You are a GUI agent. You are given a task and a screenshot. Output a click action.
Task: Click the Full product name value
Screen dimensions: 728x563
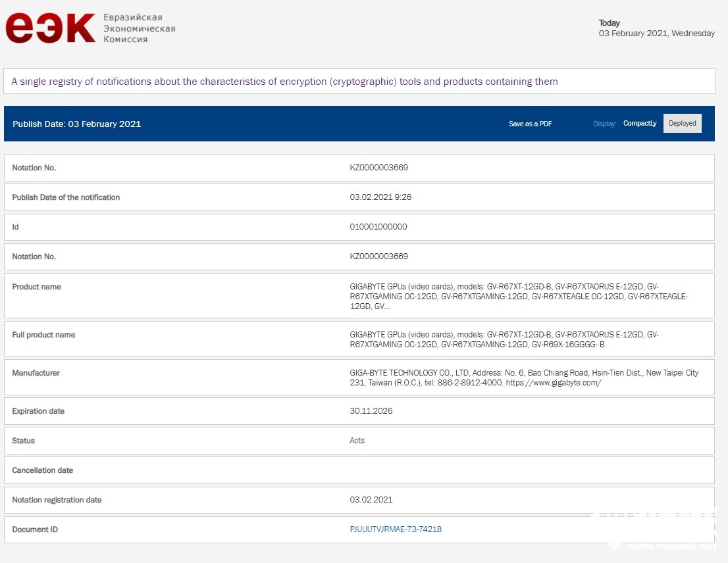[504, 339]
